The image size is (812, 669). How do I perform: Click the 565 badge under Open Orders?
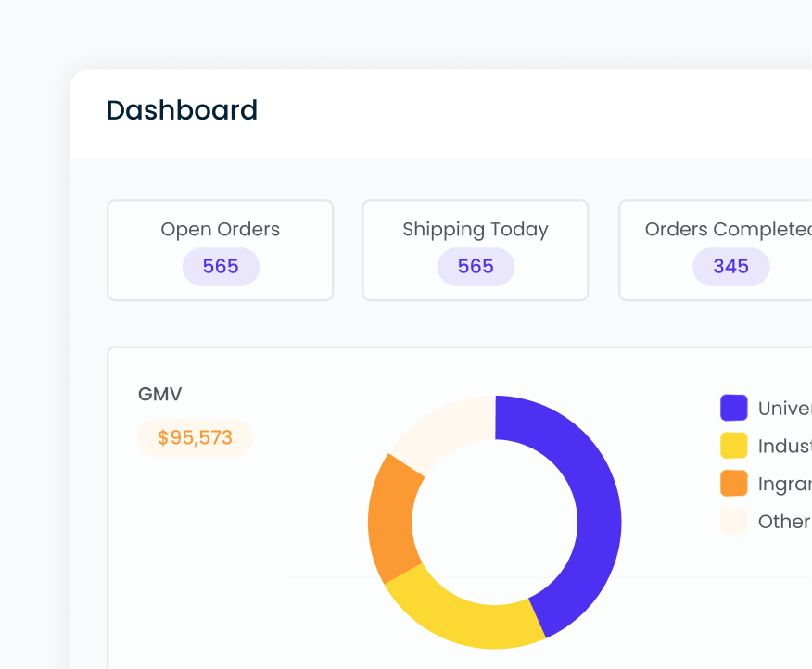(x=220, y=266)
